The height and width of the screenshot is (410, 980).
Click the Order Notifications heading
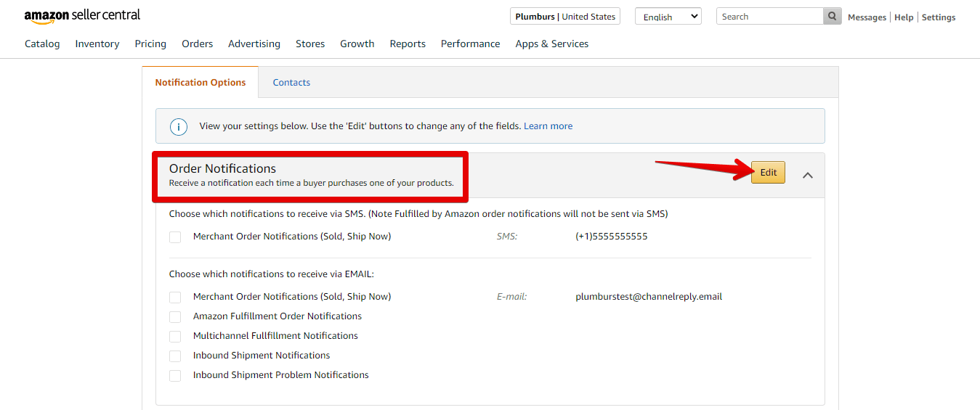click(223, 168)
